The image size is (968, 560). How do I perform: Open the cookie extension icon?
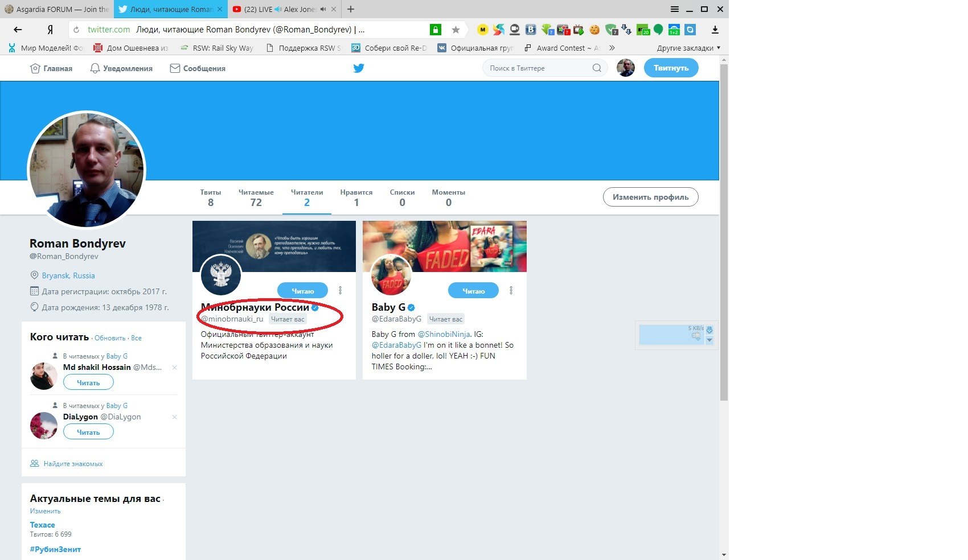tap(594, 30)
